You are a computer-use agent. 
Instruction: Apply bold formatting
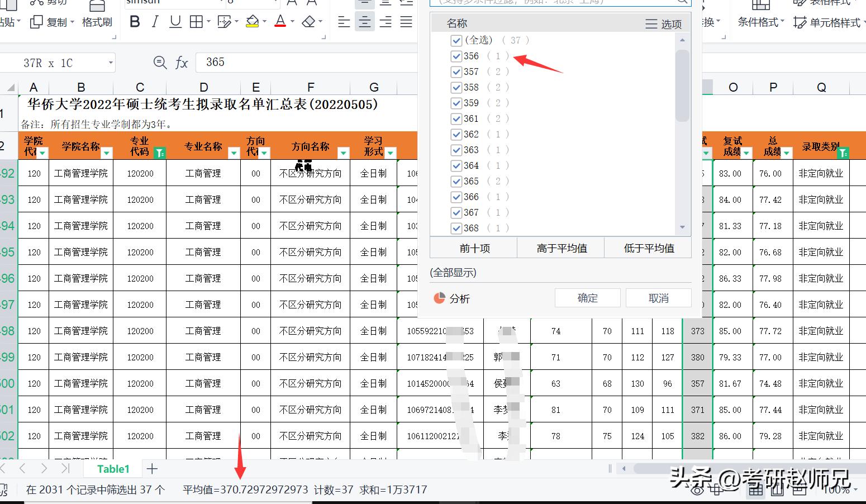[x=134, y=21]
